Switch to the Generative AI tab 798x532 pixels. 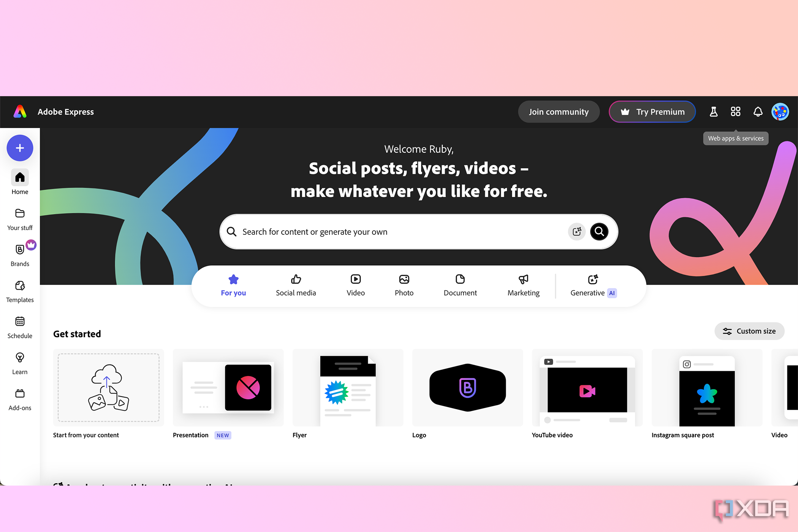592,285
